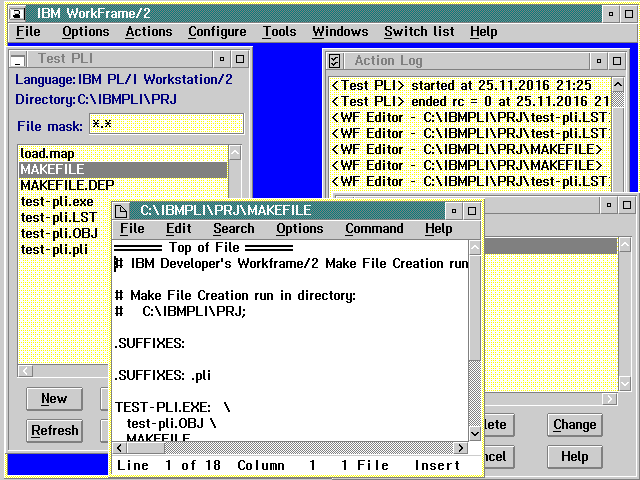Viewport: 640px width, 480px height.
Task: Open the Actions menu
Action: click(149, 32)
